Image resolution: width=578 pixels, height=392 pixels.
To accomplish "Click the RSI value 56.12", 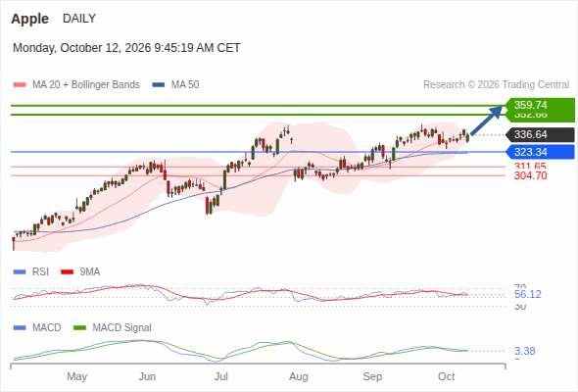I will (x=528, y=294).
